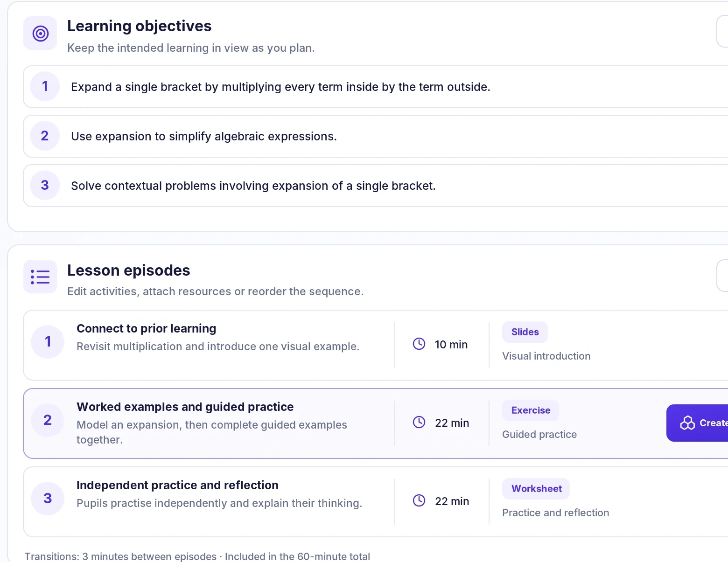Click clock icon in Worked examples episode
This screenshot has width=728, height=562.
pos(419,423)
